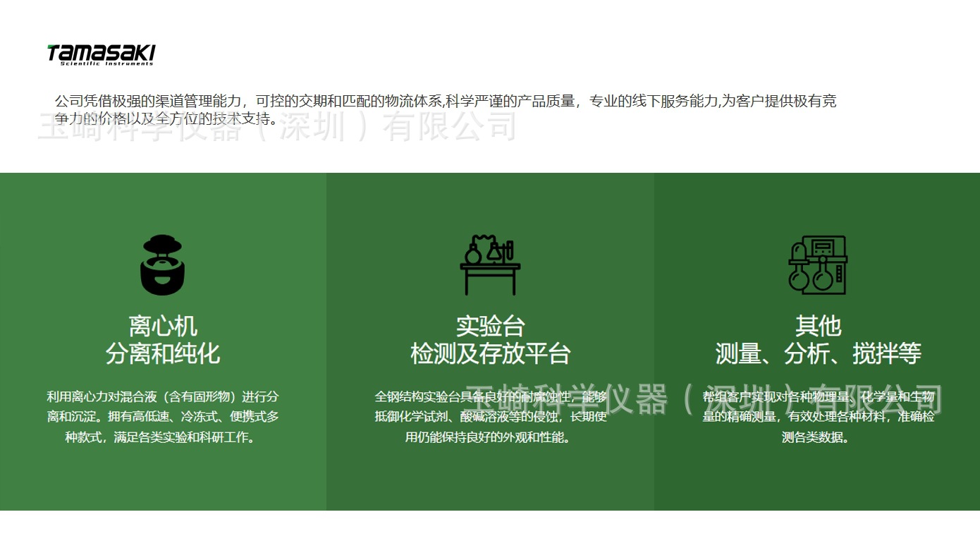Click the 其他 card description text
This screenshot has width=980, height=548.
click(x=819, y=416)
